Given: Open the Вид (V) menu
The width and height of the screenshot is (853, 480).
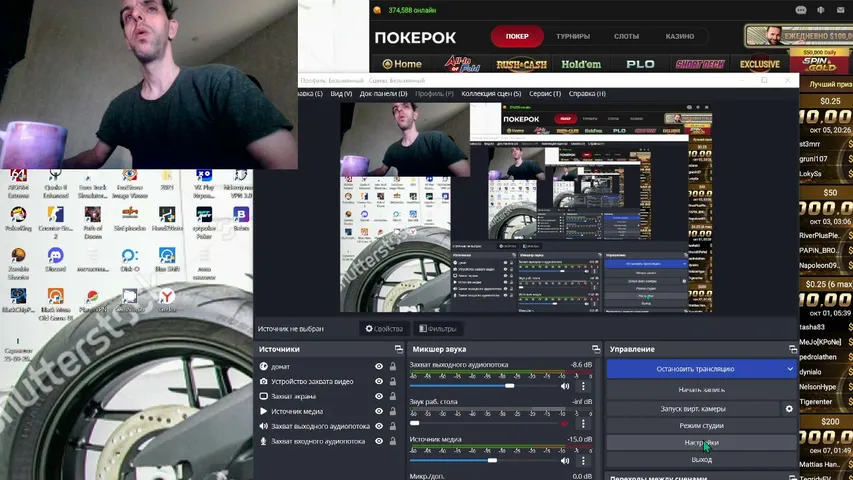Looking at the screenshot, I should (341, 94).
